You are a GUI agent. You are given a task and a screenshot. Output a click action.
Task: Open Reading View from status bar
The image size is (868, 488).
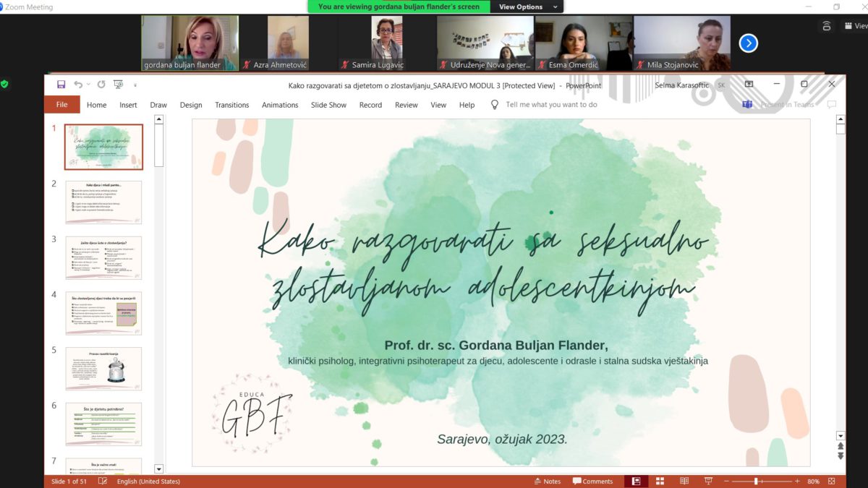[684, 481]
